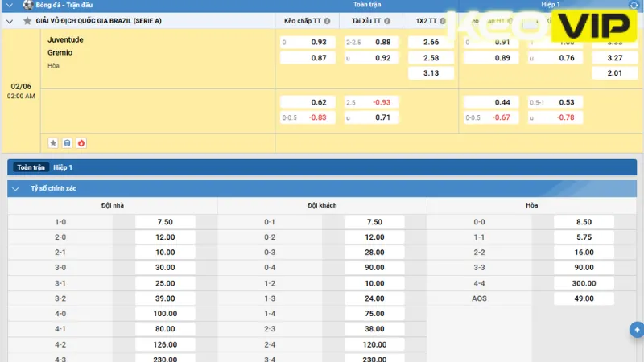Click the favorite star under the Juventude match
Image resolution: width=644 pixels, height=362 pixels.
[x=53, y=143]
